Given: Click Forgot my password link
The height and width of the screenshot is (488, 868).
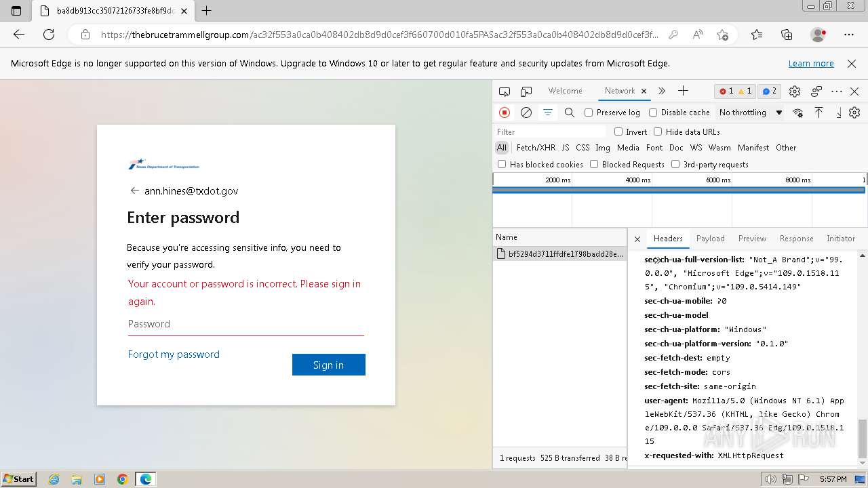Looking at the screenshot, I should pyautogui.click(x=174, y=354).
